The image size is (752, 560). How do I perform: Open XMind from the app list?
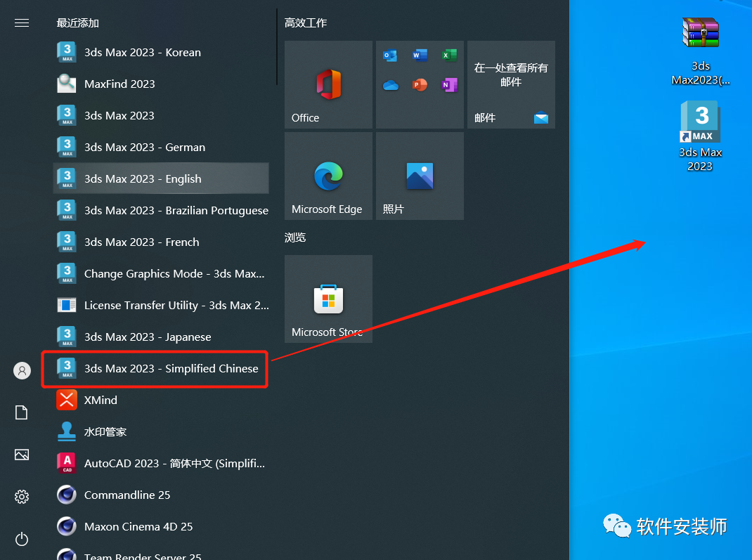pyautogui.click(x=161, y=401)
